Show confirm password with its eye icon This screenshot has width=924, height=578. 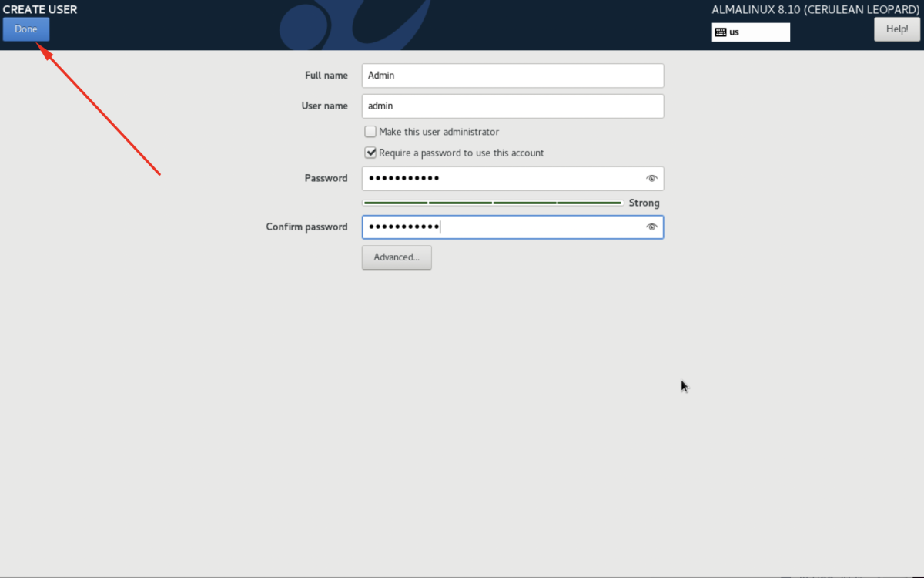click(651, 227)
